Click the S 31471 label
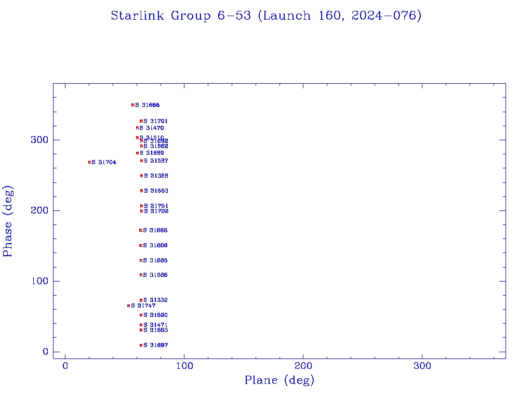 coord(155,325)
